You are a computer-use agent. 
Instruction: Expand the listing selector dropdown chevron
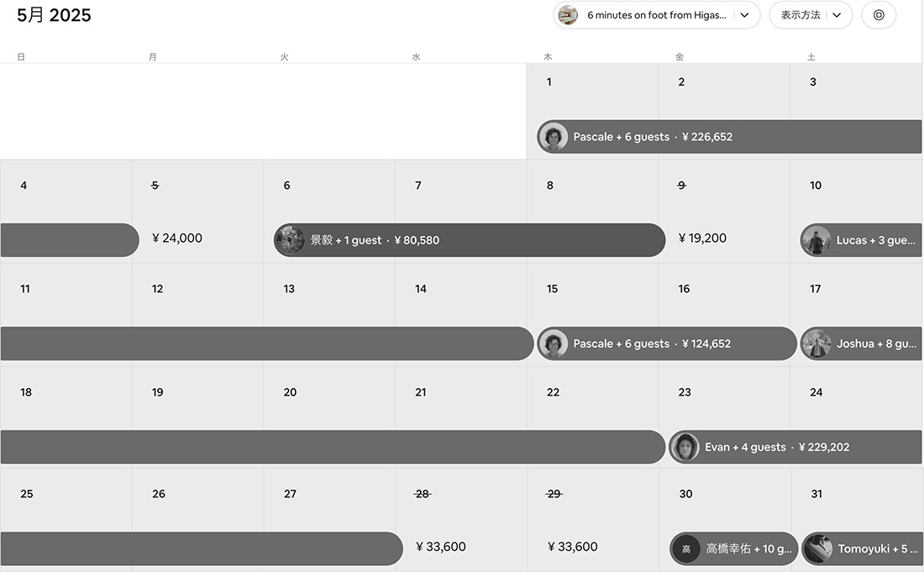click(x=744, y=15)
